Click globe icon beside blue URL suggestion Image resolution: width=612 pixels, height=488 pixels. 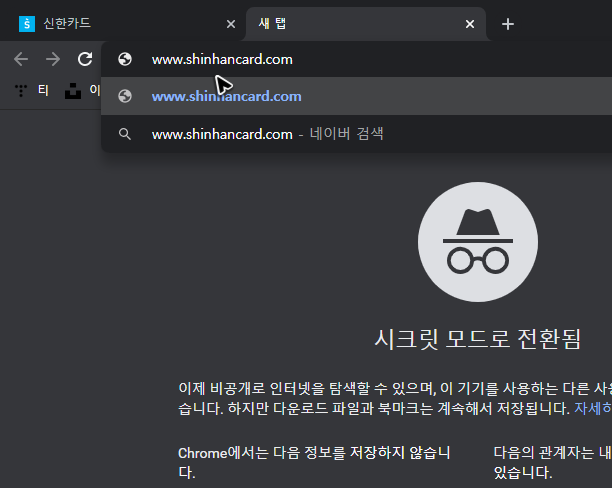point(125,96)
